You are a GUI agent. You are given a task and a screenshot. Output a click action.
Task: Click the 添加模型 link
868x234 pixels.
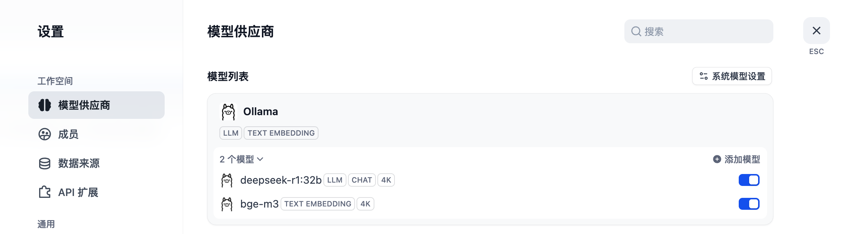click(x=742, y=159)
